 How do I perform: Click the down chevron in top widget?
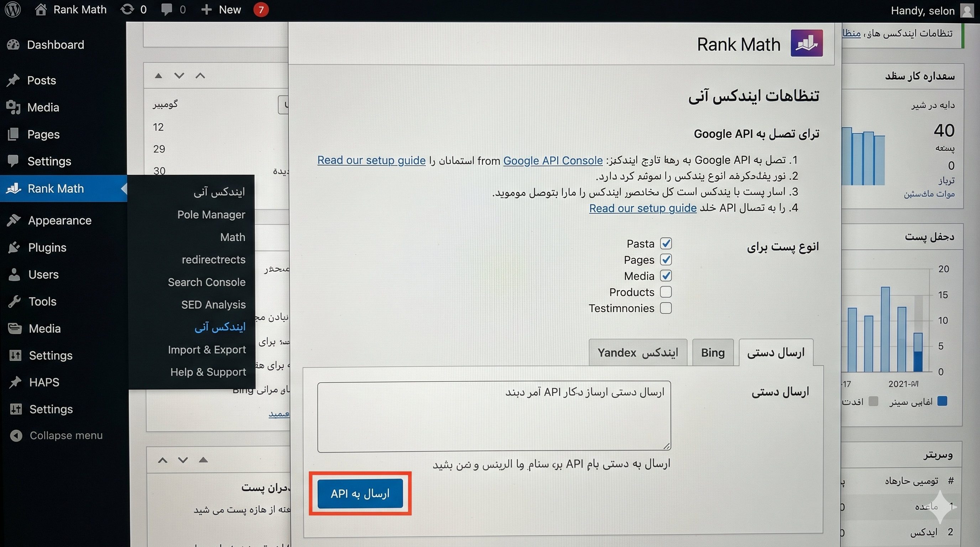pos(179,76)
